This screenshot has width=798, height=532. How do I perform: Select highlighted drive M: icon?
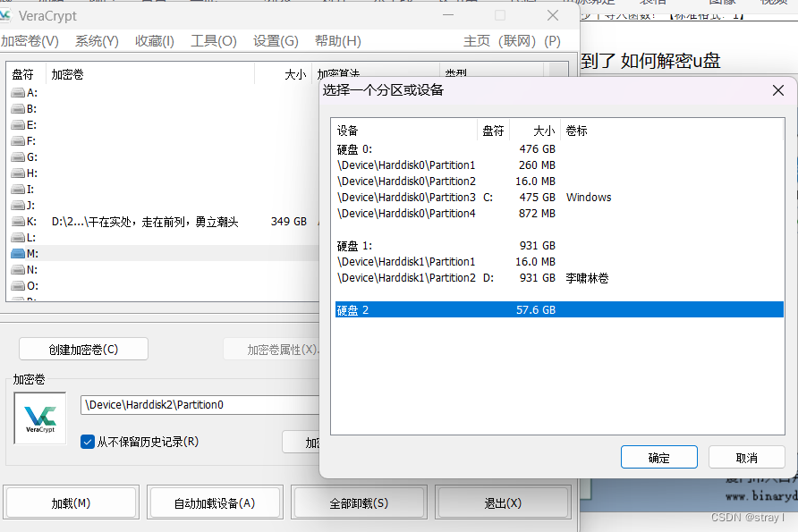(18, 253)
